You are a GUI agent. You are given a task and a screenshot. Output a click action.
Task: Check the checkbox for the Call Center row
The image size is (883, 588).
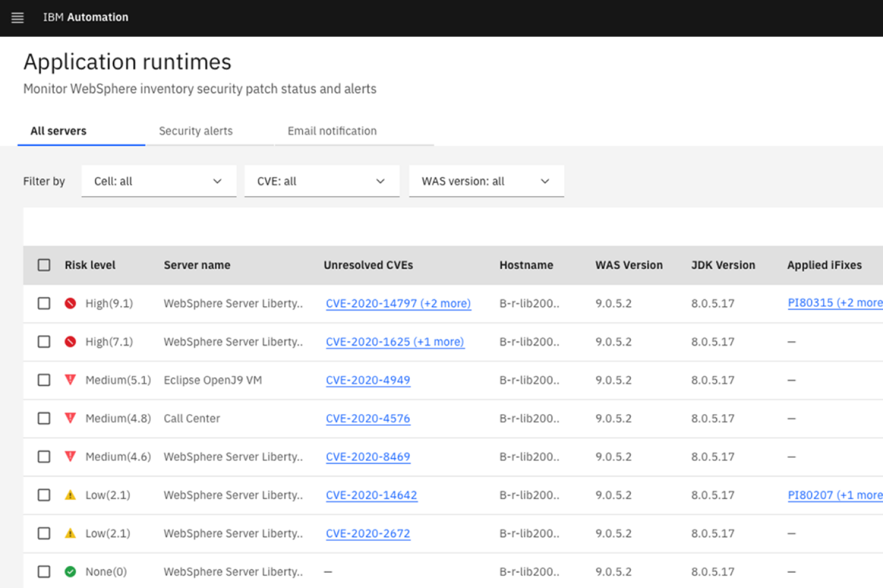point(43,418)
